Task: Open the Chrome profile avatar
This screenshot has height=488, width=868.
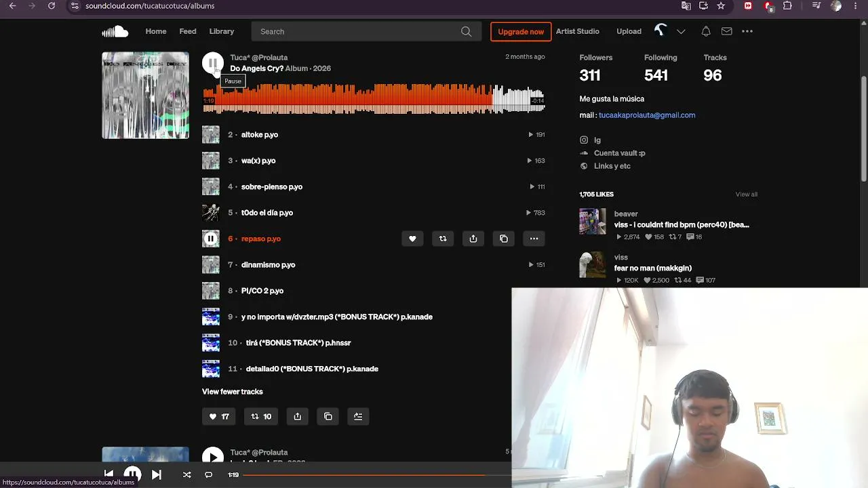Action: [x=836, y=6]
